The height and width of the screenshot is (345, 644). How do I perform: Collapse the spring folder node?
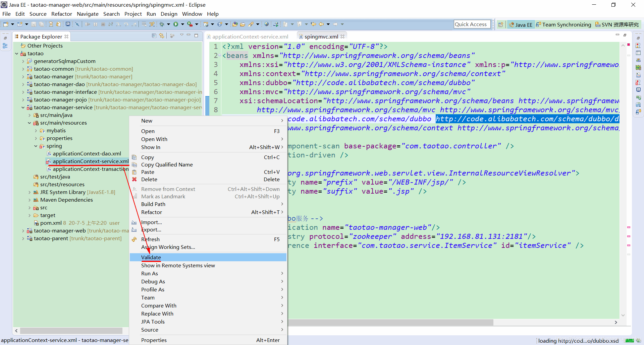pos(36,146)
